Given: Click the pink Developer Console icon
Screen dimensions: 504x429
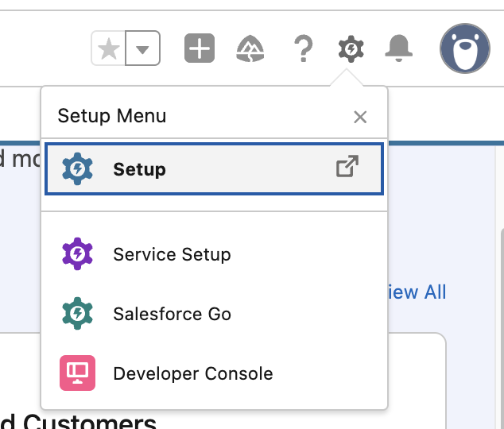Looking at the screenshot, I should [77, 373].
